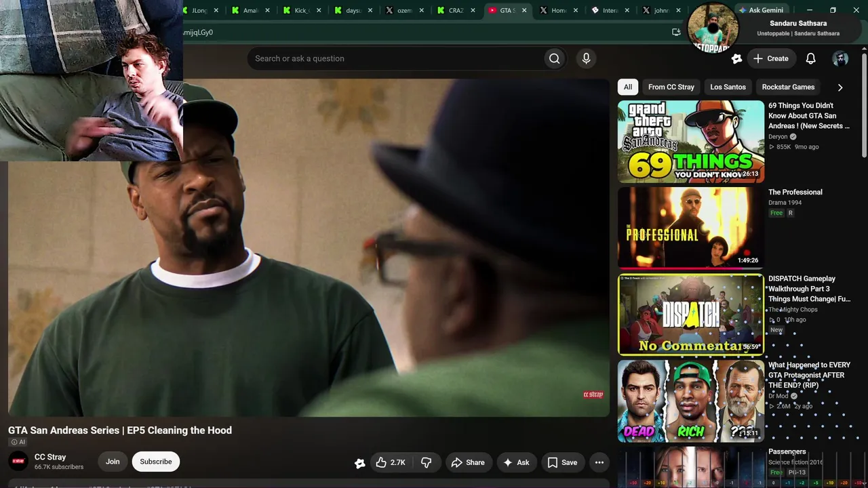Open the 69 Things GTA San Andreas thumbnail

691,142
